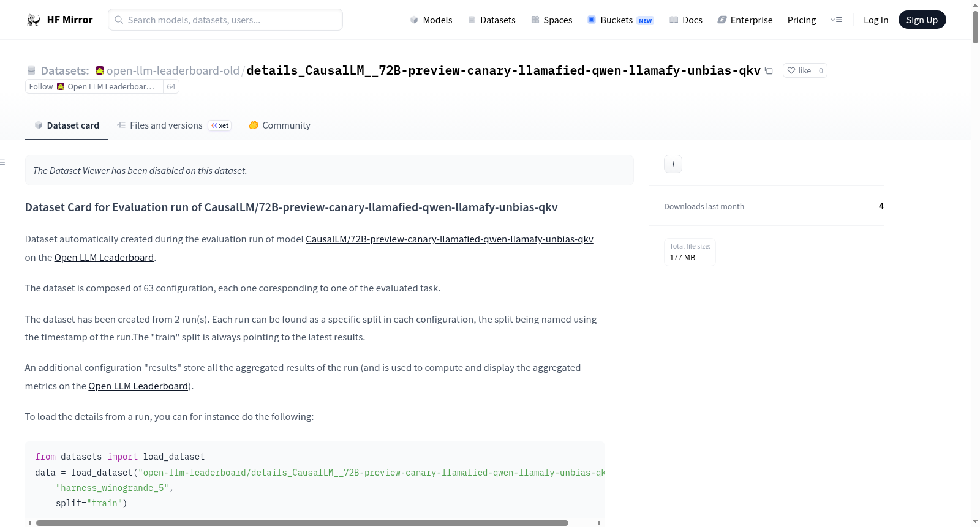Open the Buckets page
Viewport: 980px width, 527px height.
point(621,20)
